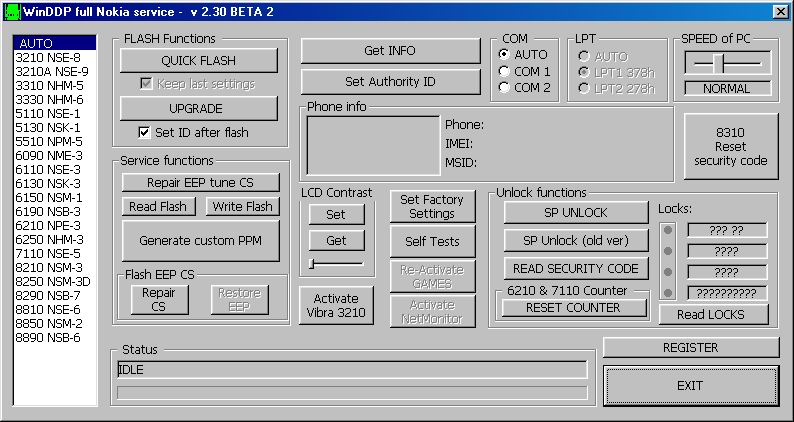
Task: Click RESET COUNTER button
Action: tap(574, 308)
